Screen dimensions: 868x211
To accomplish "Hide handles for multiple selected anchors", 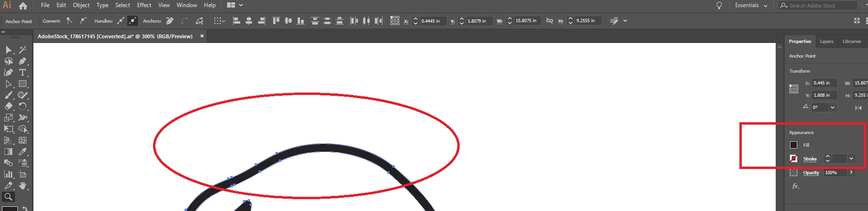I will (133, 21).
